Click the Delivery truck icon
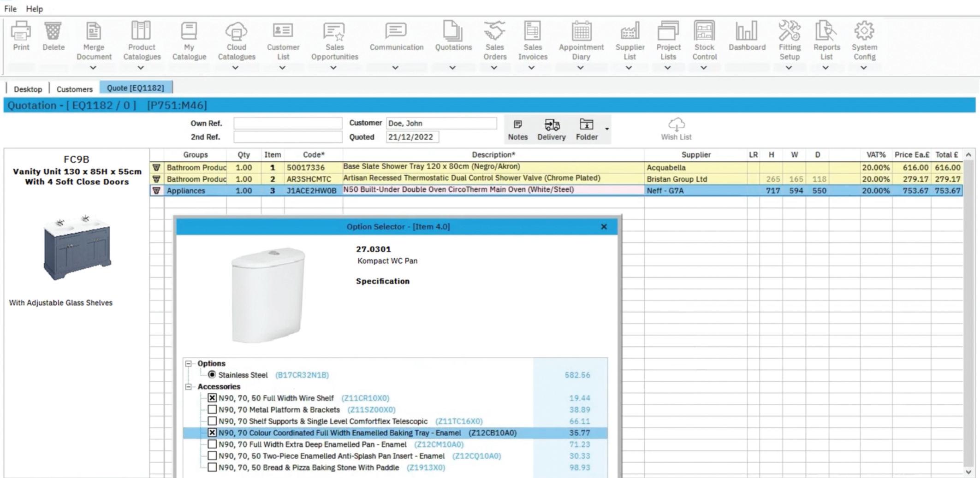 552,124
